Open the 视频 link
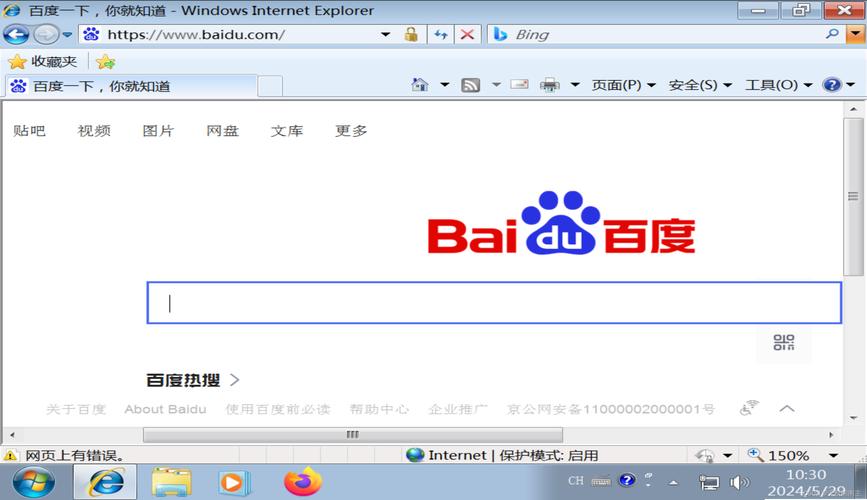 pos(94,131)
